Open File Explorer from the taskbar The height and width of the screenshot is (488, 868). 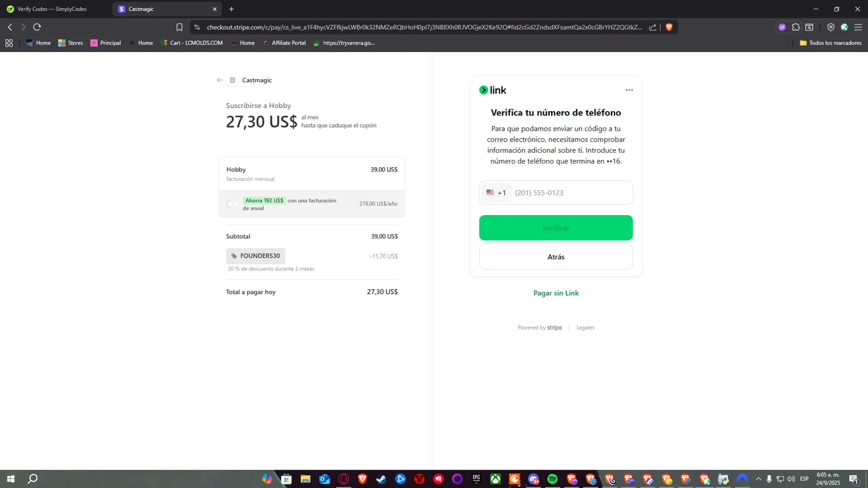click(x=306, y=479)
